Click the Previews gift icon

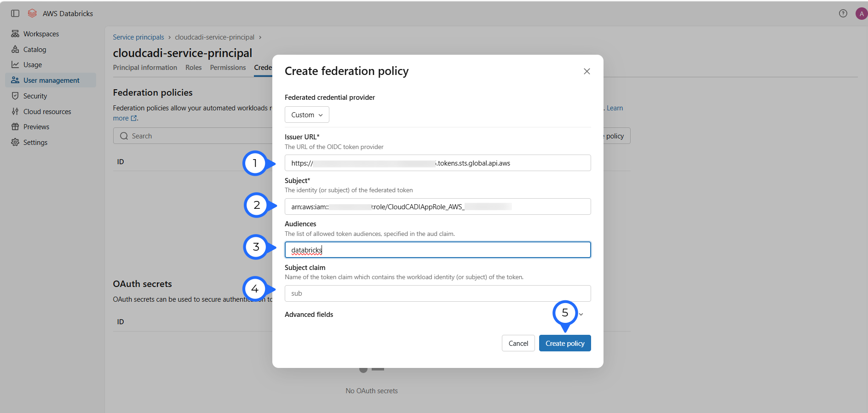(x=15, y=127)
